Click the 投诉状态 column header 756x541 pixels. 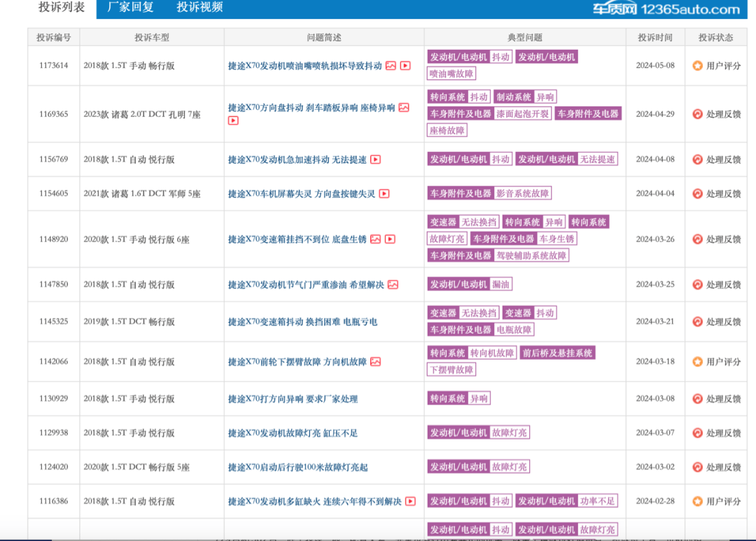click(715, 38)
